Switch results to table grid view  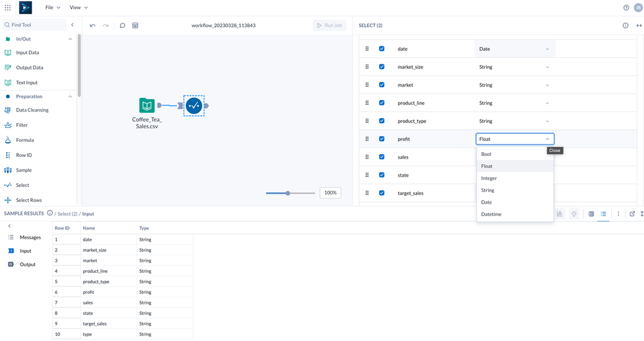point(591,213)
